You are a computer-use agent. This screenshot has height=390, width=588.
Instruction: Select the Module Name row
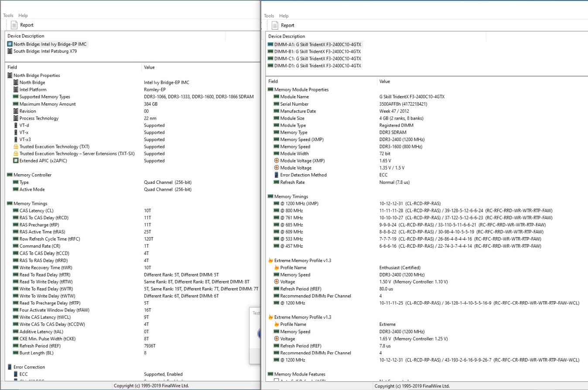pos(427,97)
